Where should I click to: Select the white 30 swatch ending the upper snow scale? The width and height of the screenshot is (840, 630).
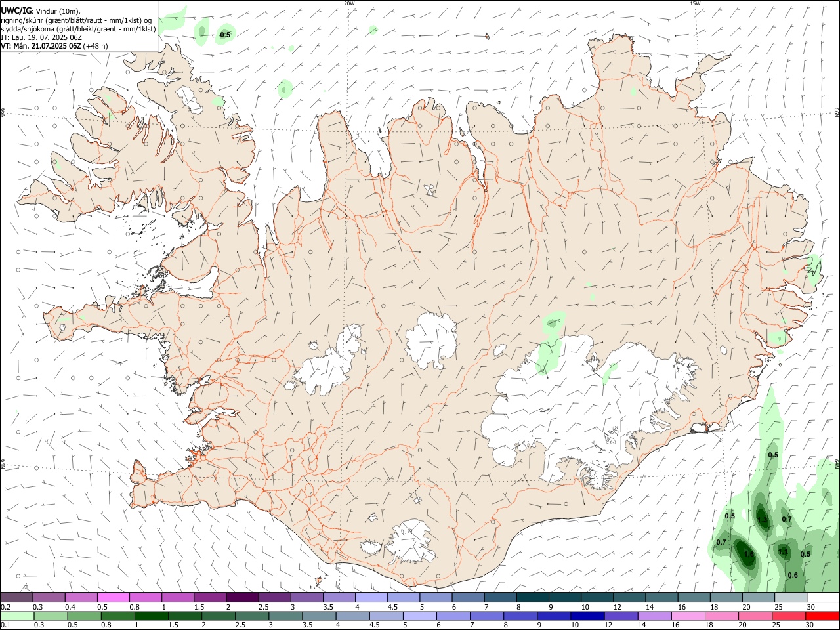(823, 598)
